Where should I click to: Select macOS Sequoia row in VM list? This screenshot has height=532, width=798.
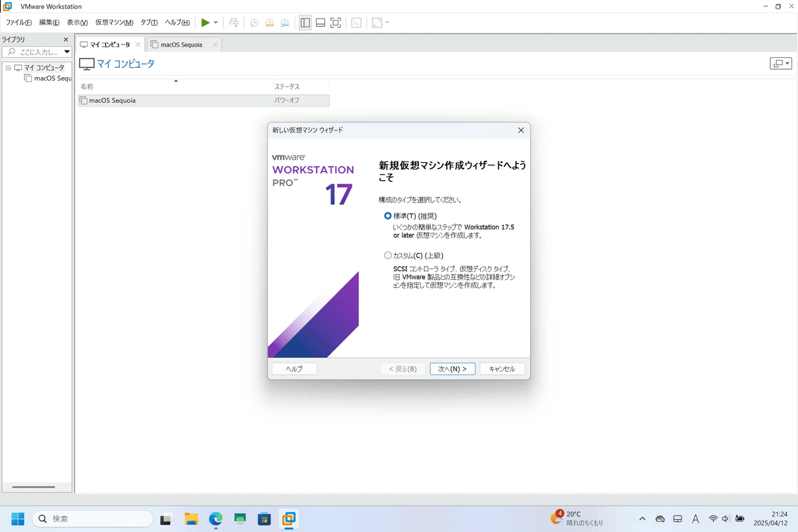(x=203, y=100)
